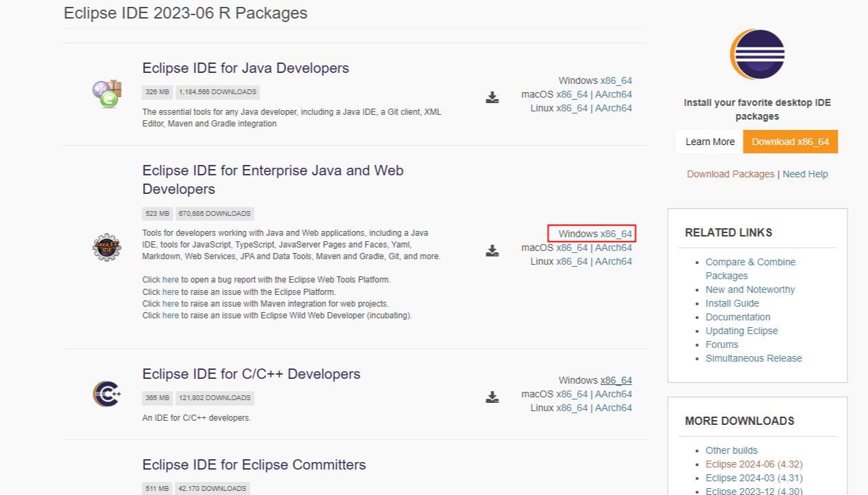Open Eclipse IDE for Java Developers title link

click(x=246, y=68)
